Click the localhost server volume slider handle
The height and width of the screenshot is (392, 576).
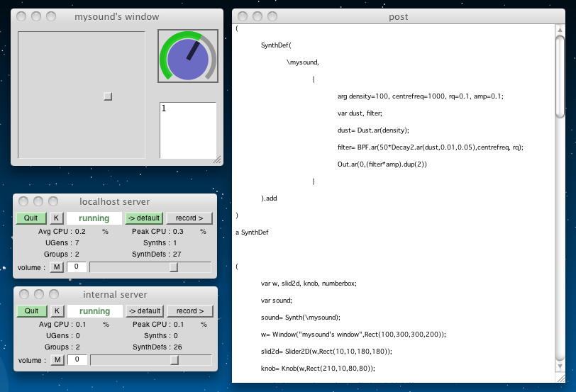tap(174, 267)
